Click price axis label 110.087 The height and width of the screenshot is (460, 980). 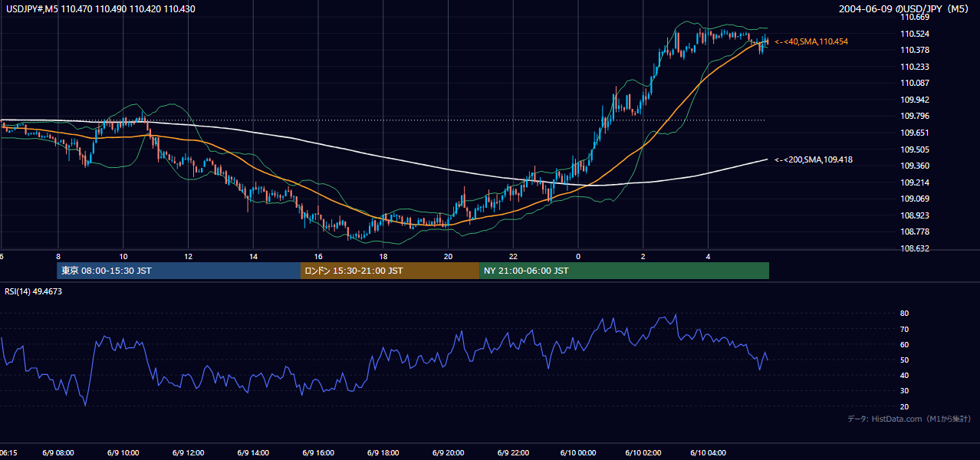tap(916, 83)
